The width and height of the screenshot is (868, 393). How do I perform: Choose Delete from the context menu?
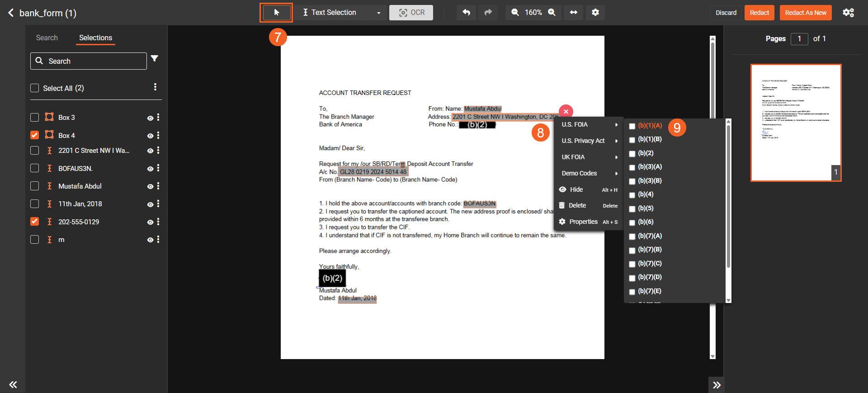577,205
